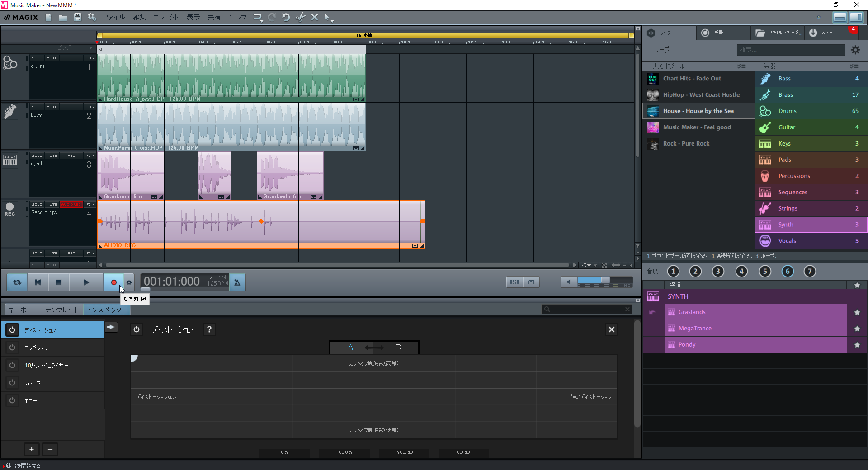Screen dimensions: 868x470
Task: Toggle power for ディストーション in effect list
Action: [12, 330]
